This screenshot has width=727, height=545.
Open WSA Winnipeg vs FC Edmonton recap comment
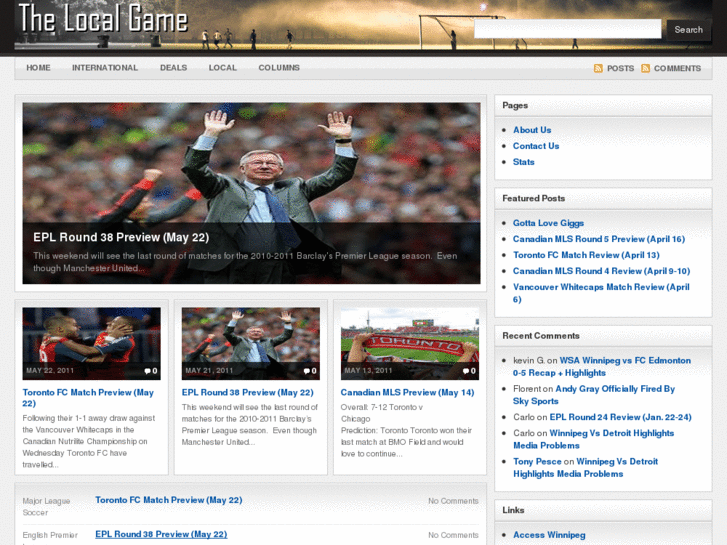[602, 367]
